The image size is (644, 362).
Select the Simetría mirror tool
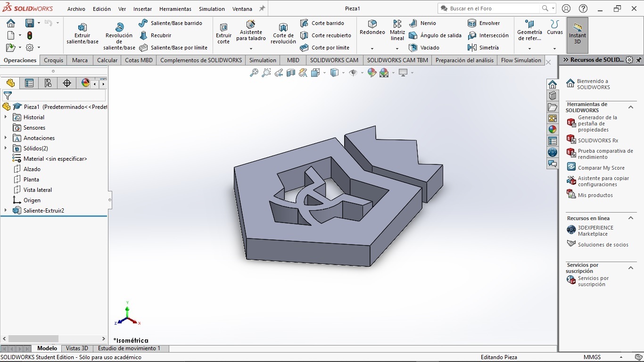[483, 48]
